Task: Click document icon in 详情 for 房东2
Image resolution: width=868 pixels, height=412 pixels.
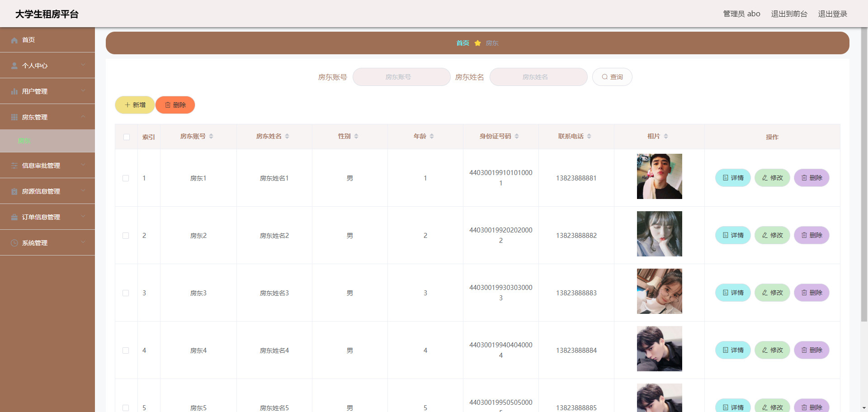Action: 726,235
